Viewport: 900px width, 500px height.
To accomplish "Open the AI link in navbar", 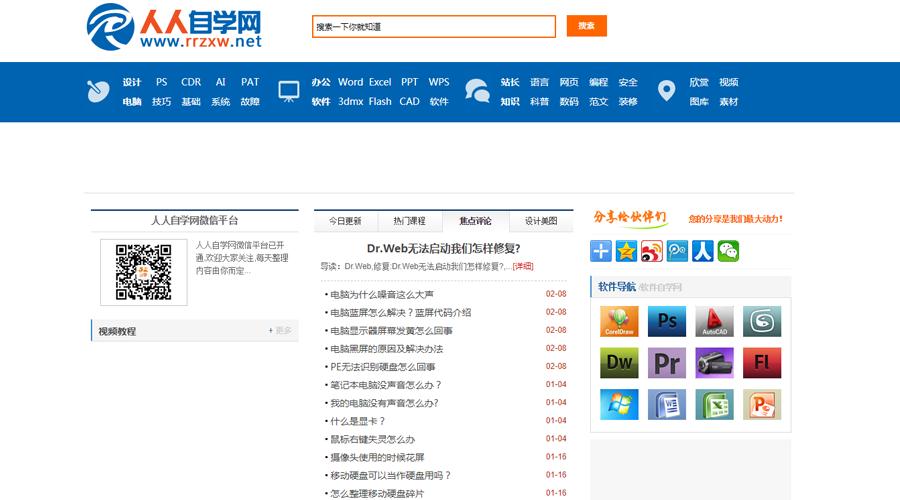I will click(220, 82).
